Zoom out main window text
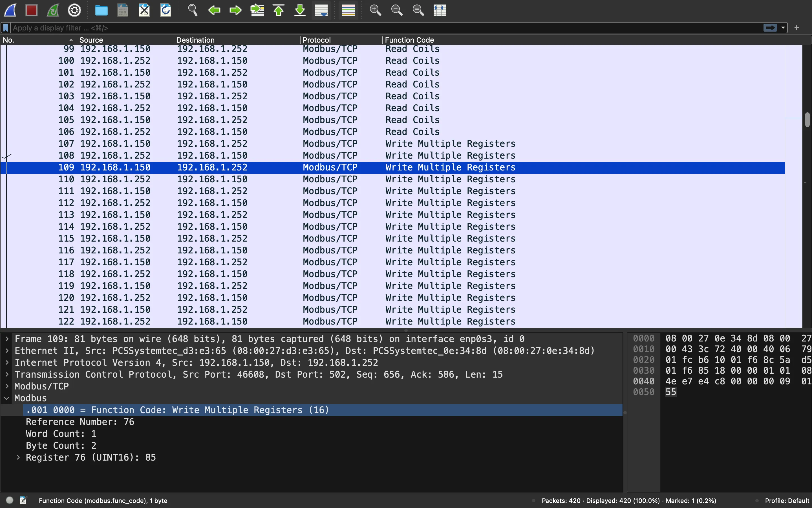Screen dimensions: 812x508 pos(397,10)
